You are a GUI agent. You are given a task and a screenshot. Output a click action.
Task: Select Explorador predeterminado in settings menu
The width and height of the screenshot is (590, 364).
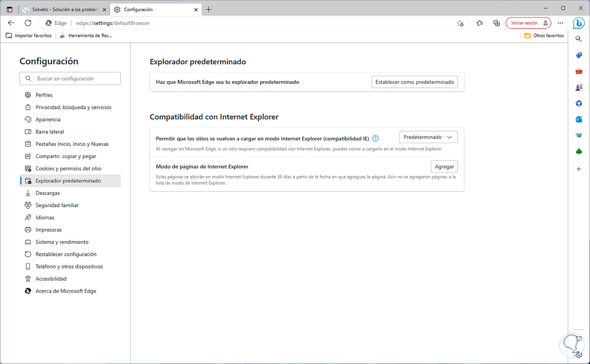(x=70, y=181)
